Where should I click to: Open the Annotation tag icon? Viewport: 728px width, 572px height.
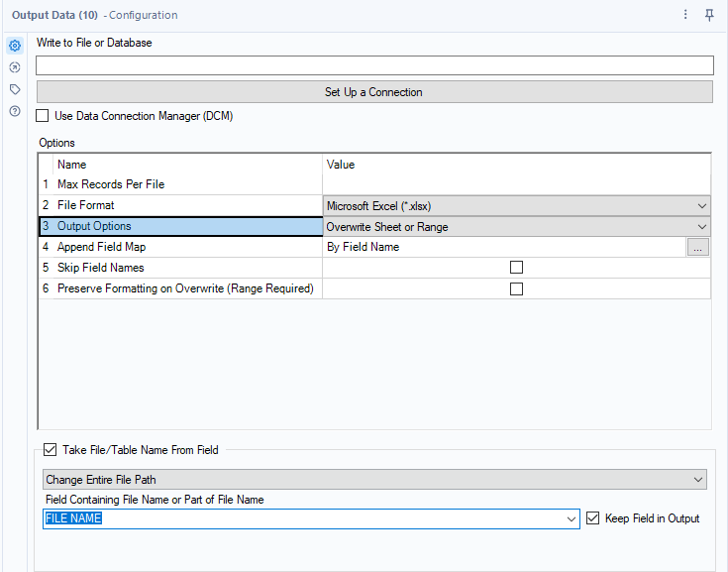[x=15, y=89]
